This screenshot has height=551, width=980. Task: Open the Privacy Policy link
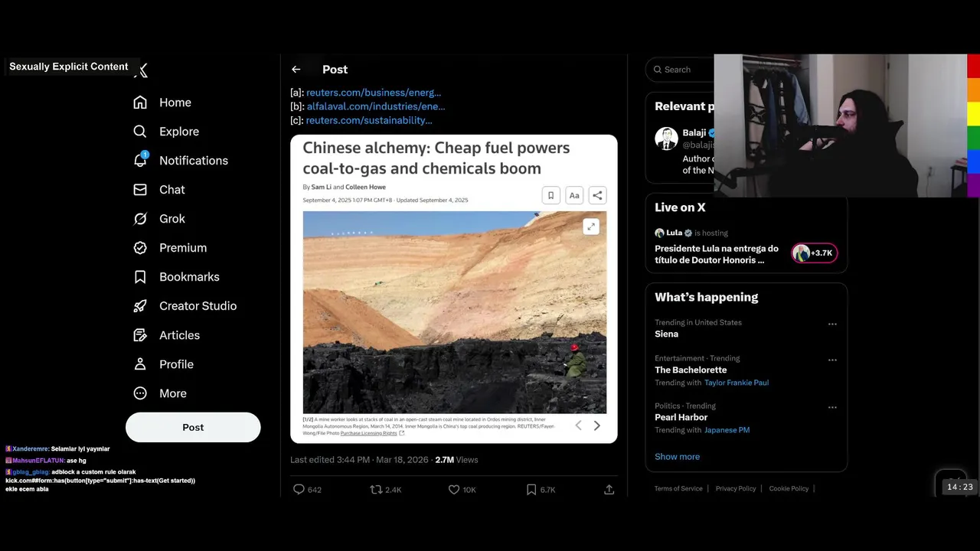pyautogui.click(x=736, y=488)
